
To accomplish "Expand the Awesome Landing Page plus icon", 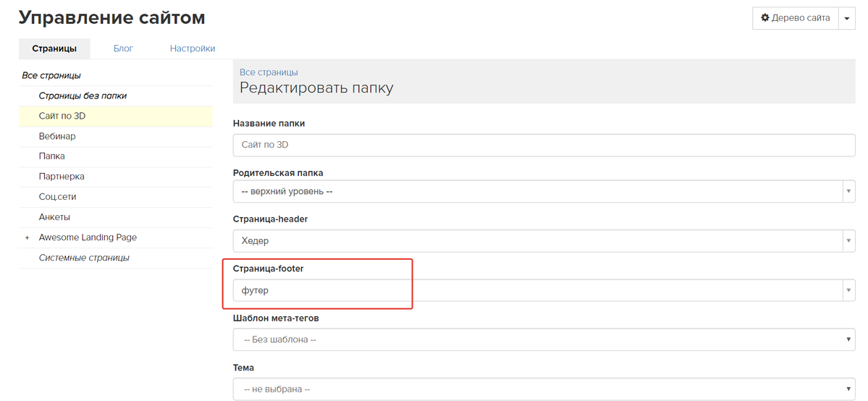I will (27, 237).
